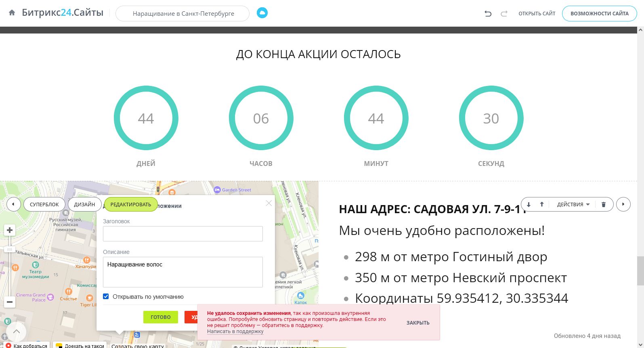This screenshot has width=644, height=348.
Task: Click the 'Наш адрес: Садовая ул.' heading
Action: click(x=433, y=209)
